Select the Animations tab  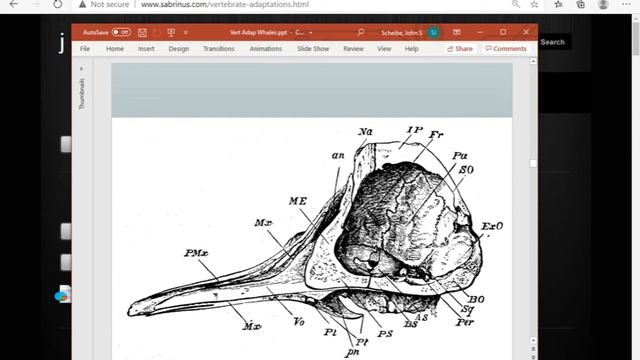266,49
